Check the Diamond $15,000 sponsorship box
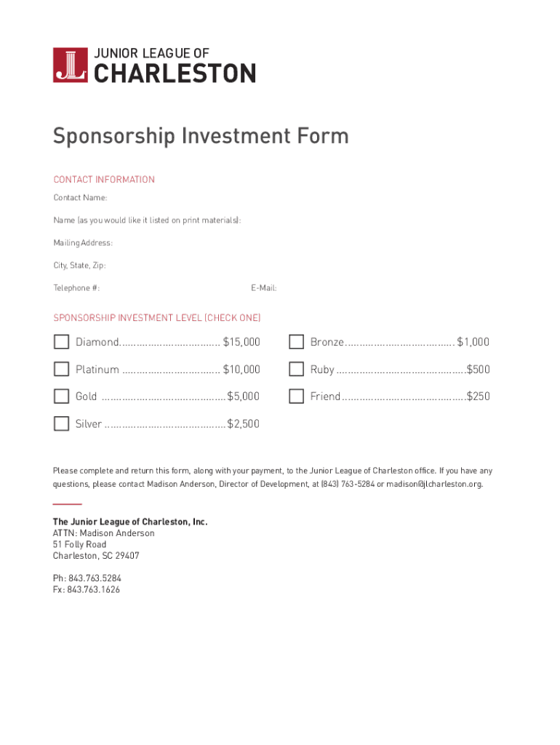The image size is (560, 745). click(x=61, y=342)
